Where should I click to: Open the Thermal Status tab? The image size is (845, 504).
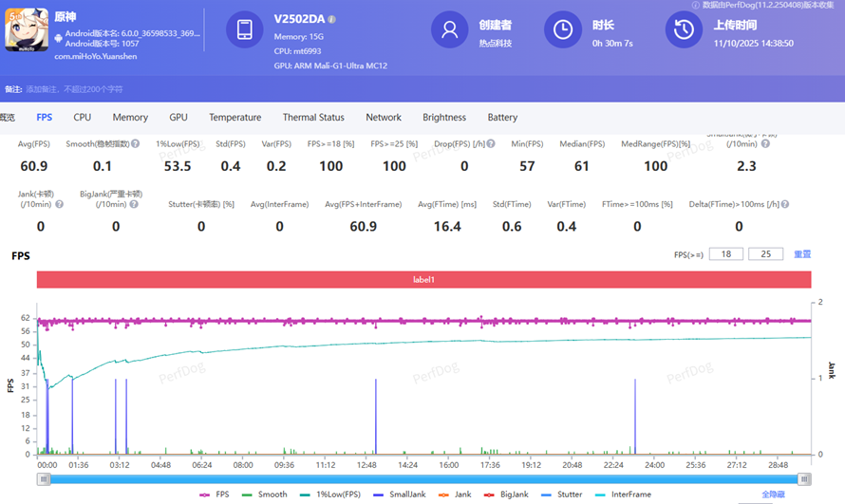pyautogui.click(x=313, y=118)
